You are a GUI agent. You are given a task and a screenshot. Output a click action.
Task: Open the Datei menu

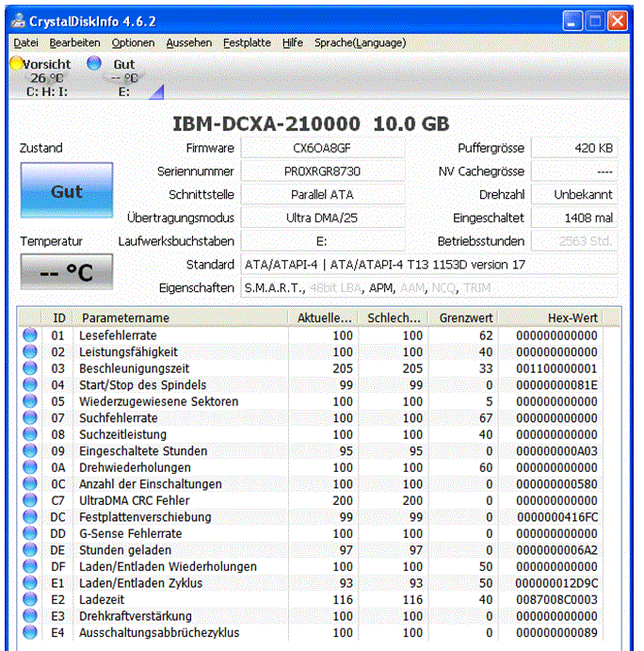(x=25, y=42)
